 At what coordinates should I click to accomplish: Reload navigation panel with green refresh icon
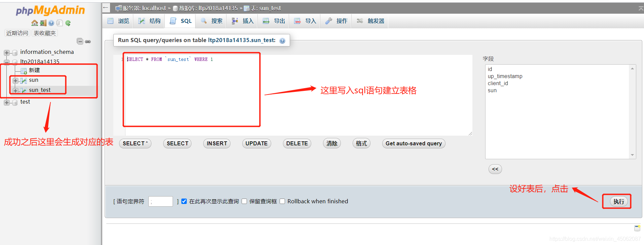pyautogui.click(x=68, y=23)
